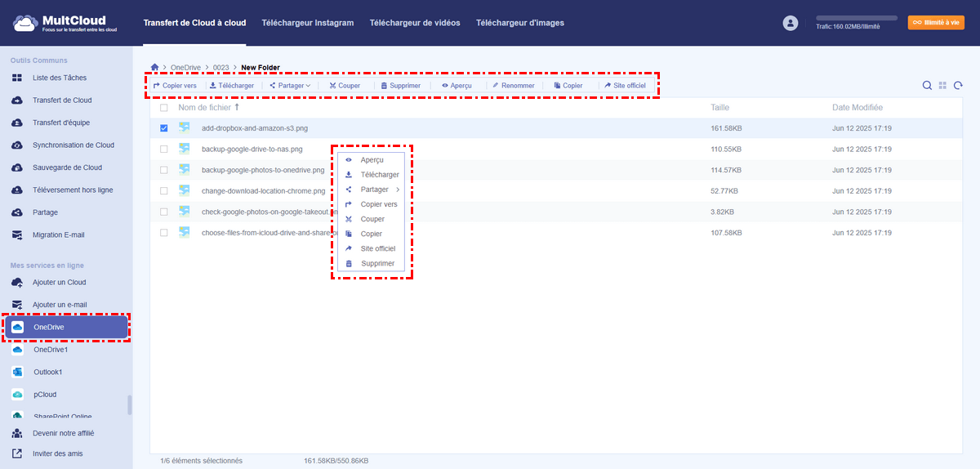Expand Partager submenu in context menu
This screenshot has width=980, height=469.
(371, 190)
